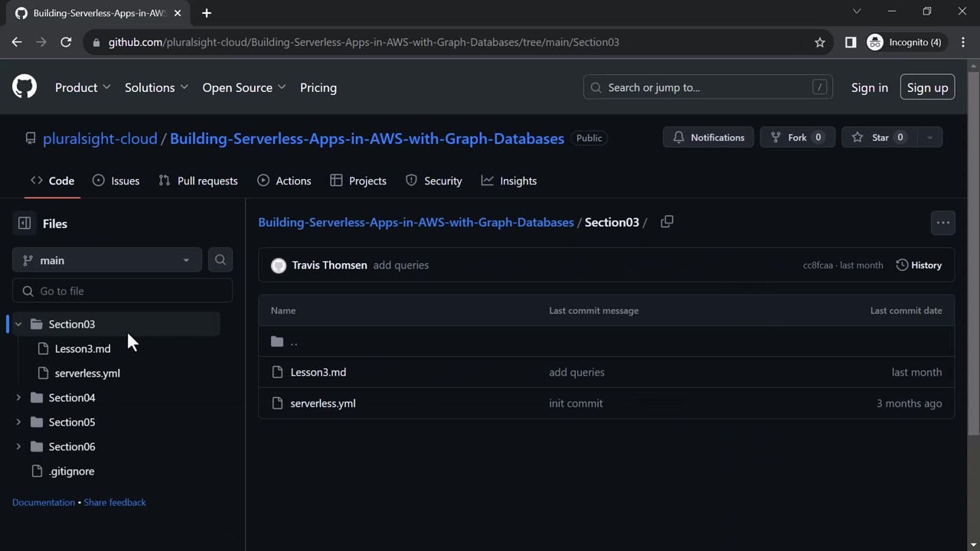This screenshot has width=980, height=551.
Task: Open the pluralsight-cloud owner link
Action: (100, 139)
